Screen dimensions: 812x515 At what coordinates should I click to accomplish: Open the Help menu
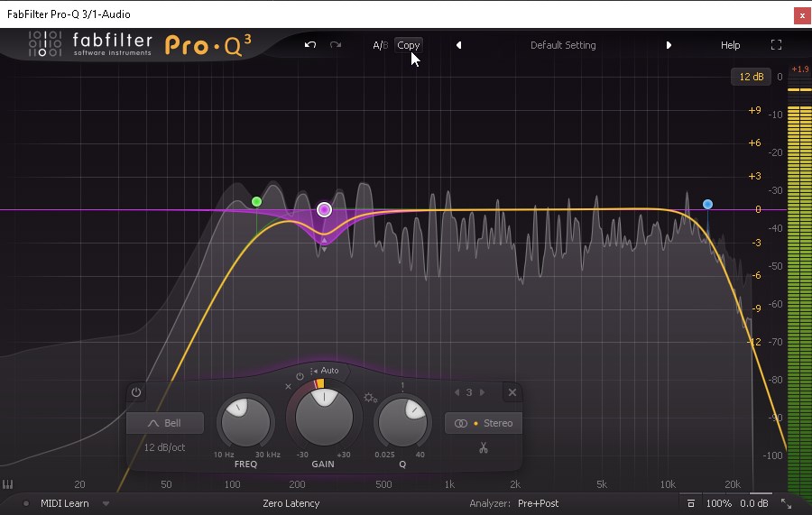730,45
